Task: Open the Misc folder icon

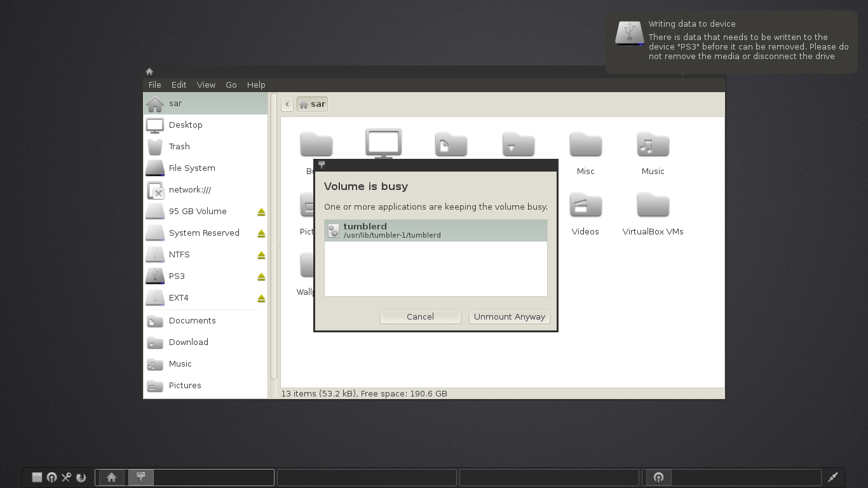Action: (585, 146)
